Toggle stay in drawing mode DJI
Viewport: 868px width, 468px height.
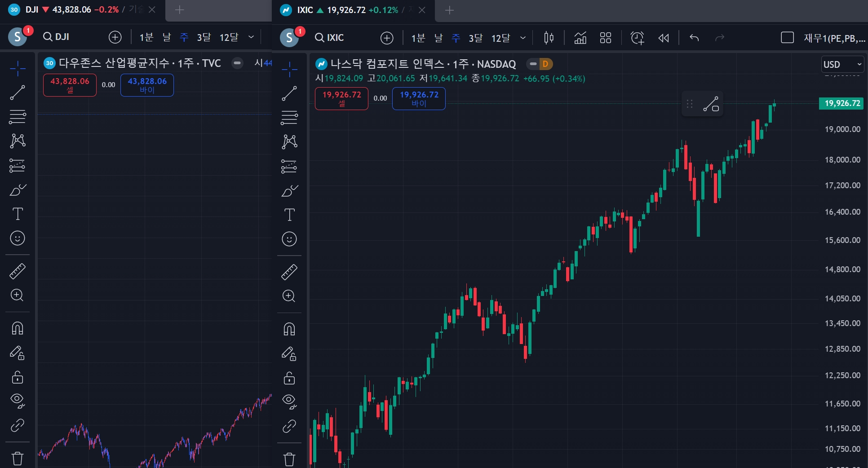[x=18, y=353]
